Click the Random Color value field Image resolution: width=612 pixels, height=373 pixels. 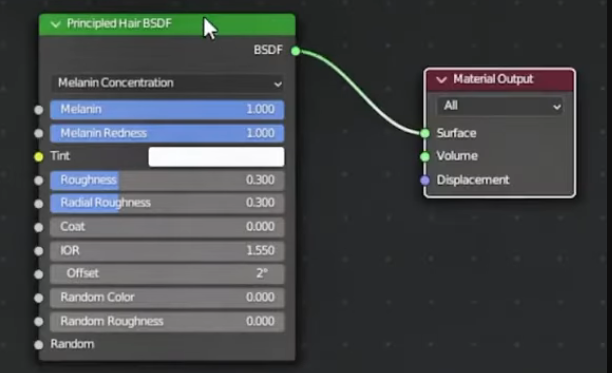pos(167,298)
